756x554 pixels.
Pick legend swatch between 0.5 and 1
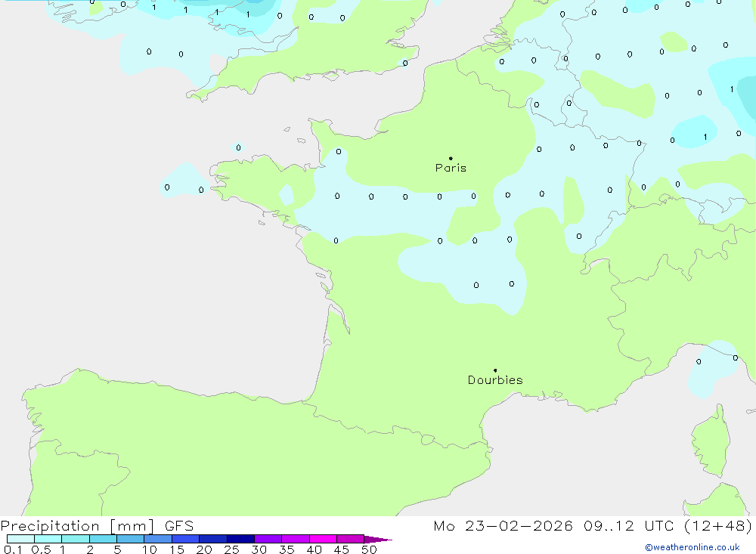coord(48,539)
